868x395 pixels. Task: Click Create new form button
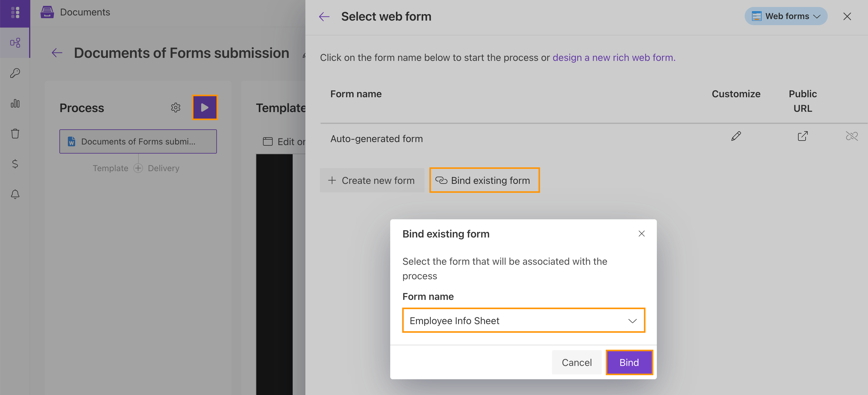coord(372,181)
